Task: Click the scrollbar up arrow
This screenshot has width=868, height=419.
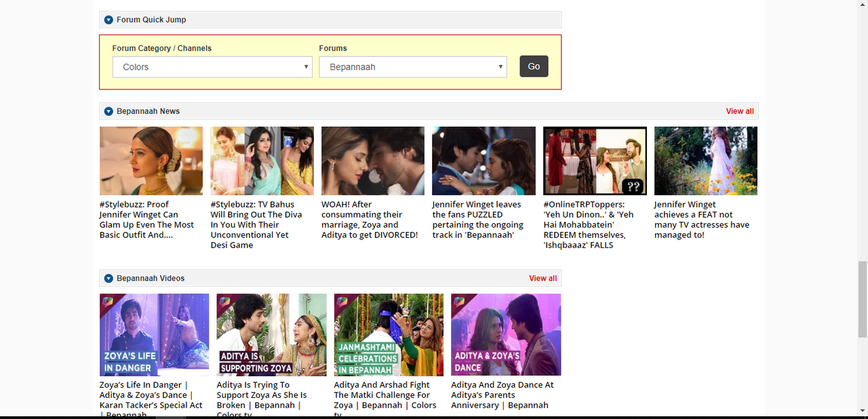Action: tap(862, 4)
